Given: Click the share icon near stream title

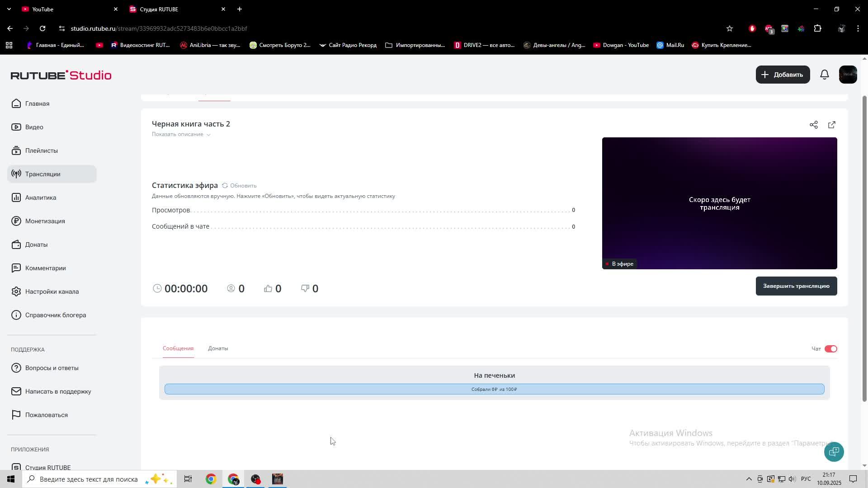Looking at the screenshot, I should (x=813, y=125).
